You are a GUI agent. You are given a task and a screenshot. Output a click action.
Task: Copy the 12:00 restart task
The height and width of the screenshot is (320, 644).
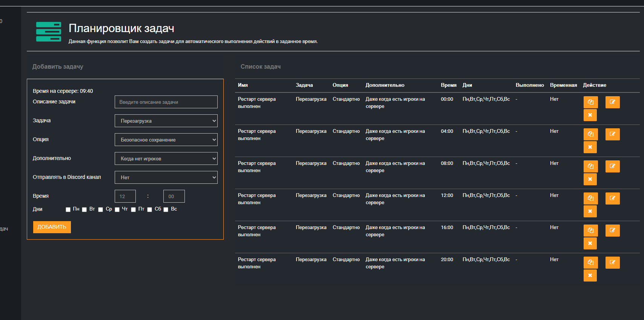[590, 198]
